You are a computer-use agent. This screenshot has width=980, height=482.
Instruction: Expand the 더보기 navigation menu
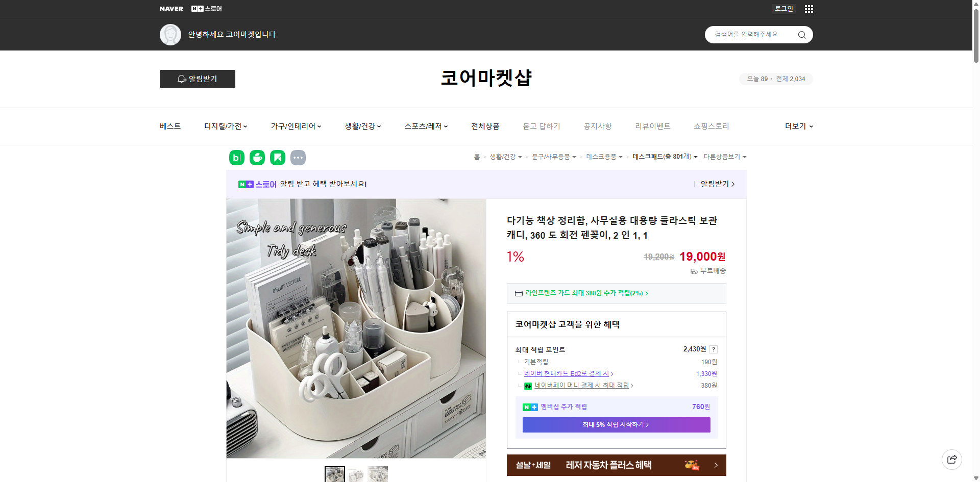(x=799, y=126)
